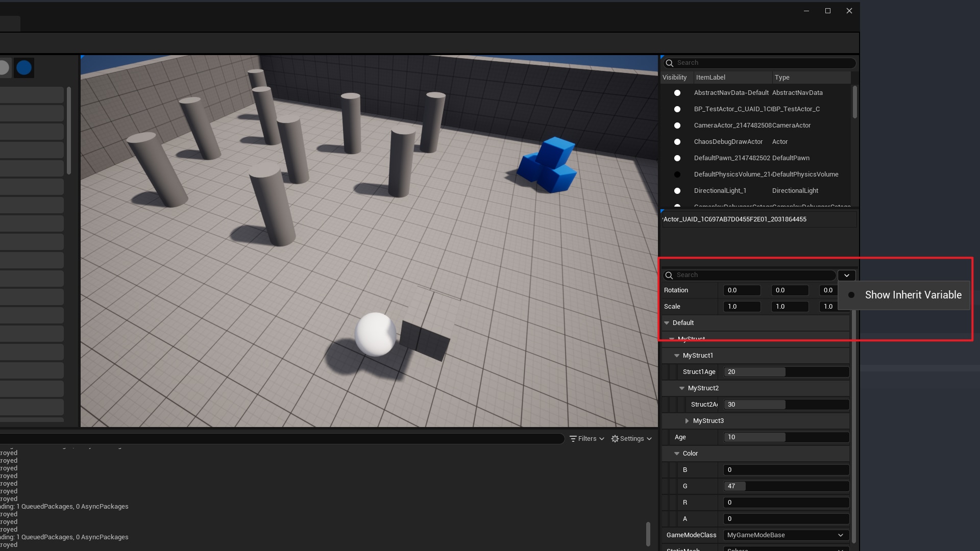The height and width of the screenshot is (551, 980).
Task: Click the magnifier icon in outliner search bar
Action: point(670,63)
